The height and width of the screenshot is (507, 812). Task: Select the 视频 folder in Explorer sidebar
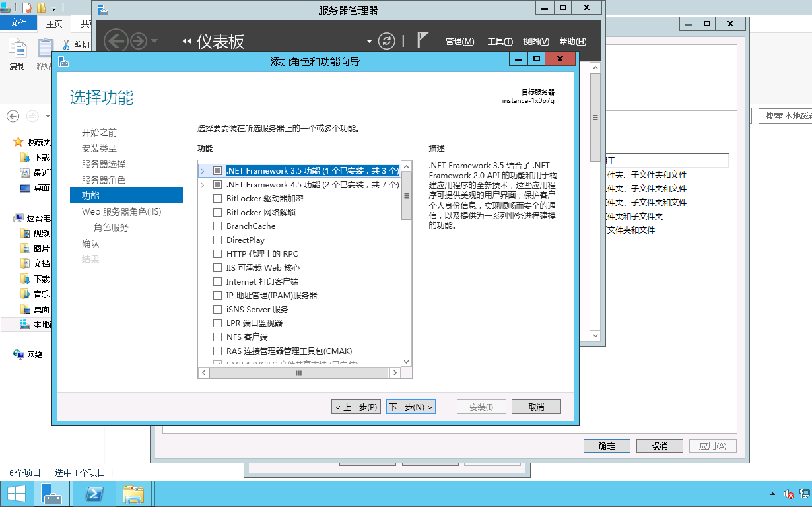(x=35, y=233)
